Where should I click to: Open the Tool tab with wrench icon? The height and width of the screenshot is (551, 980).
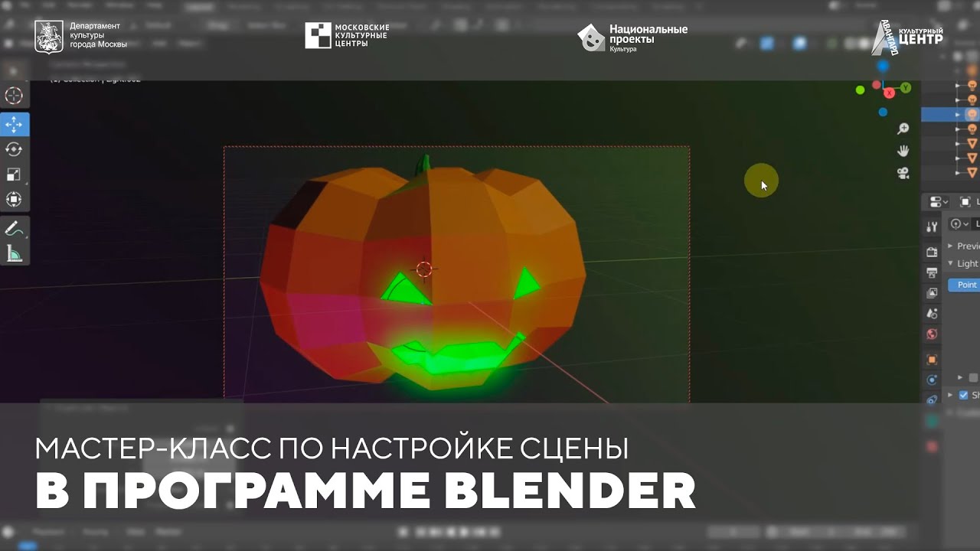click(x=932, y=227)
